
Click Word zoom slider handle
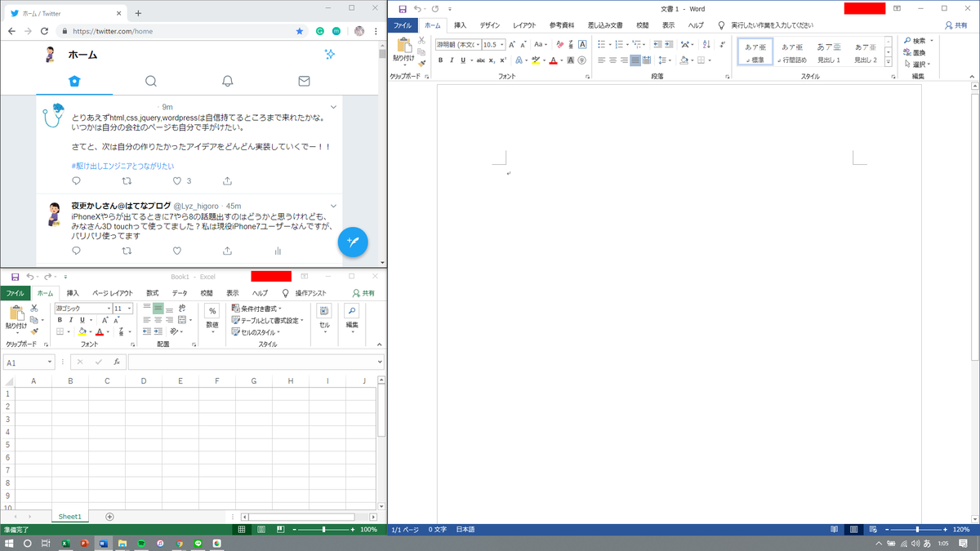pos(918,530)
